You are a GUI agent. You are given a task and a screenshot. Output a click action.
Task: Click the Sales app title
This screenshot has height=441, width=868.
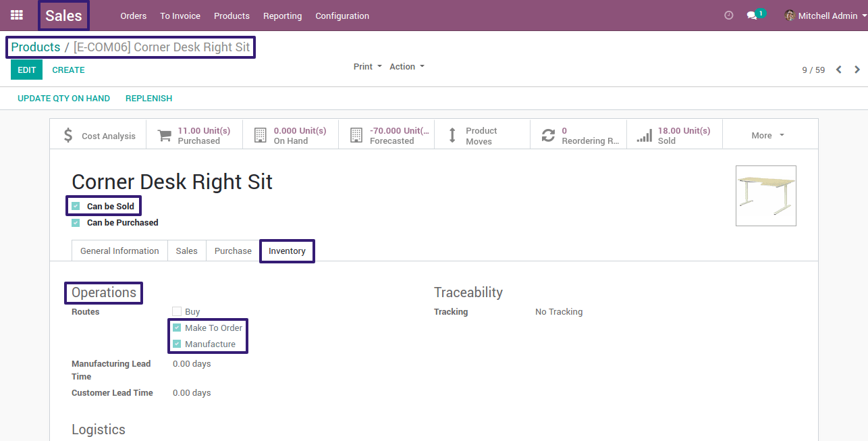click(x=63, y=16)
